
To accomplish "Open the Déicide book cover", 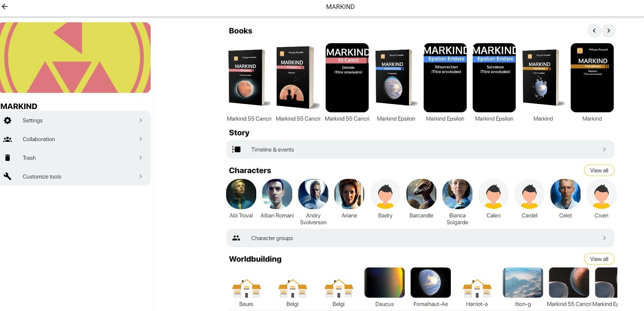I will point(347,78).
